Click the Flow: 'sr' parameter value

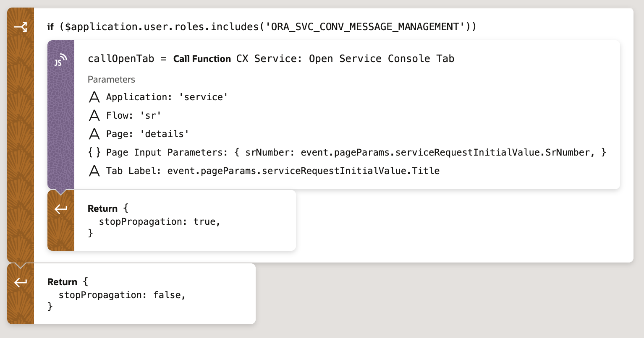(150, 115)
